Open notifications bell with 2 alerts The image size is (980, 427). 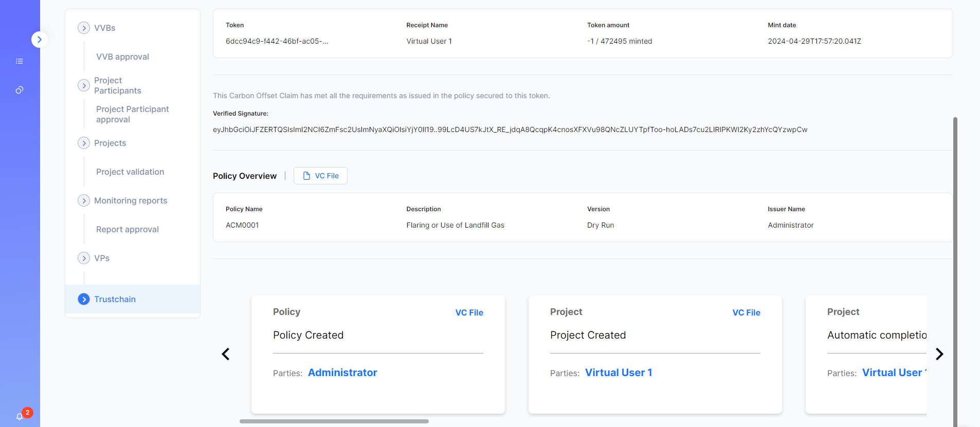(20, 416)
